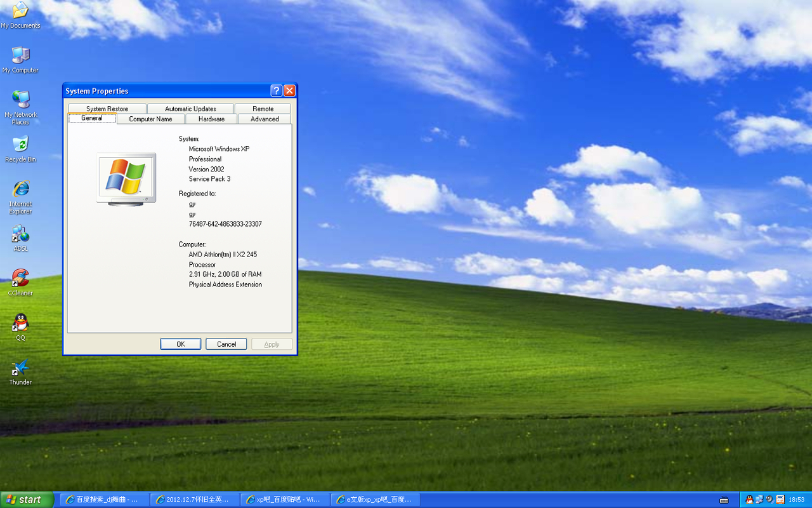Click the orange tray icon beside the clock
Screen dimensions: 812x508
pyautogui.click(x=780, y=500)
